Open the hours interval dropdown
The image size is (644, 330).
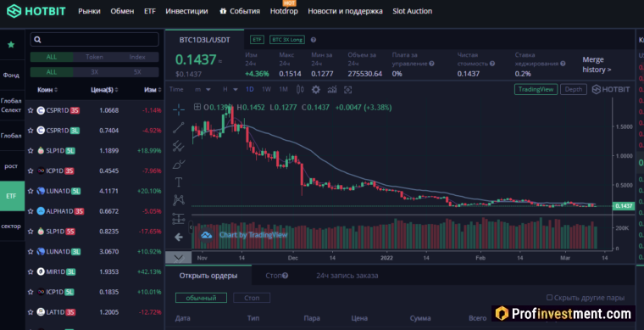click(230, 89)
